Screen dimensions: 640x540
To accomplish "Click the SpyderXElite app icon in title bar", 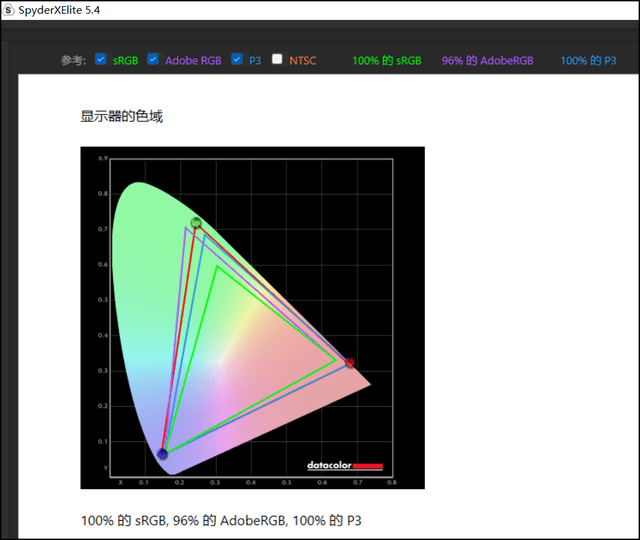I will click(x=9, y=9).
